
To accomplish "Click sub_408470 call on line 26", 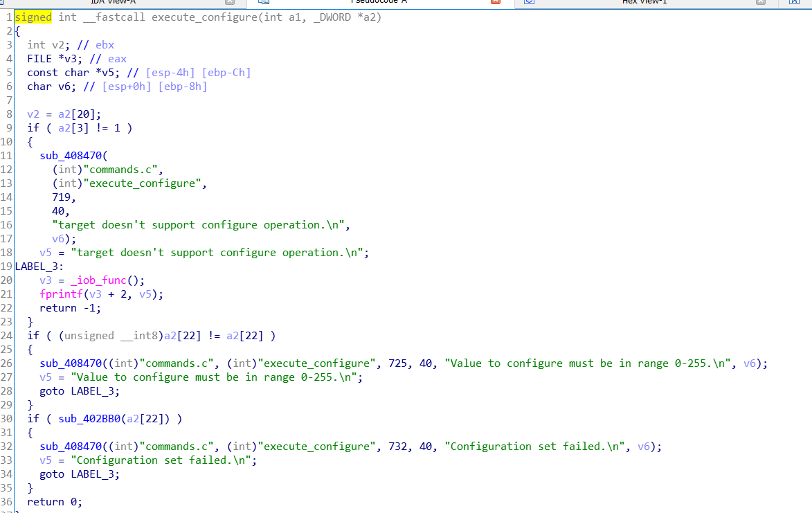I will (x=71, y=363).
